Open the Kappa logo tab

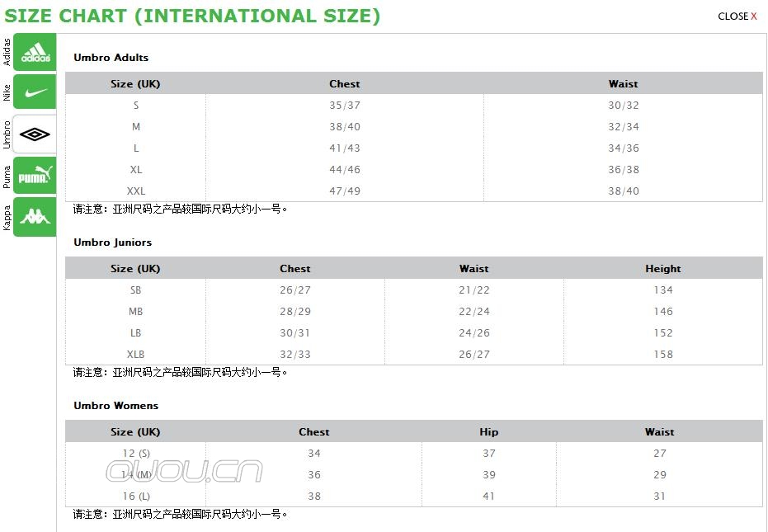(35, 216)
